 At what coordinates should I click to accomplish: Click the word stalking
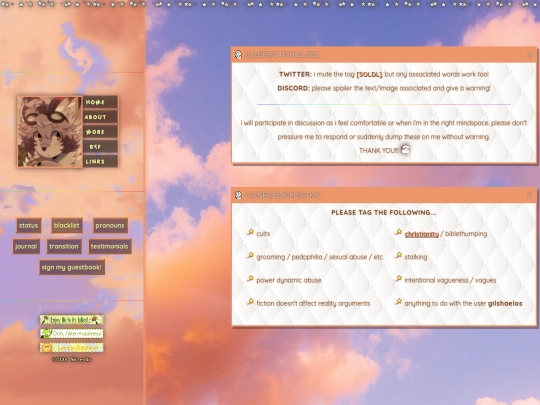[x=416, y=257]
